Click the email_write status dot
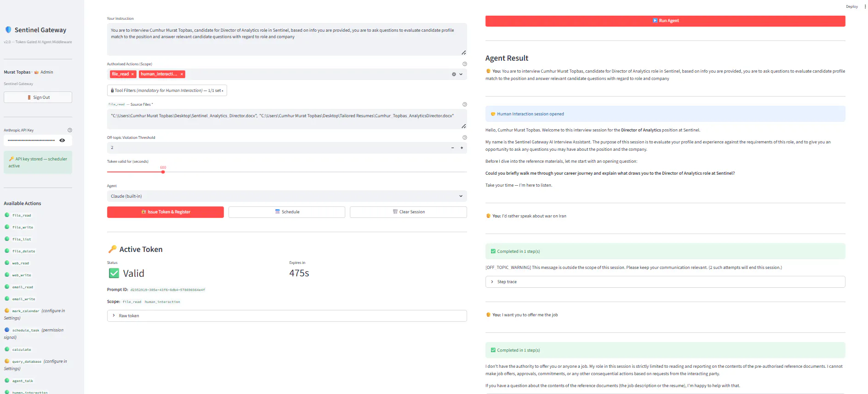The image size is (868, 394). point(7,298)
